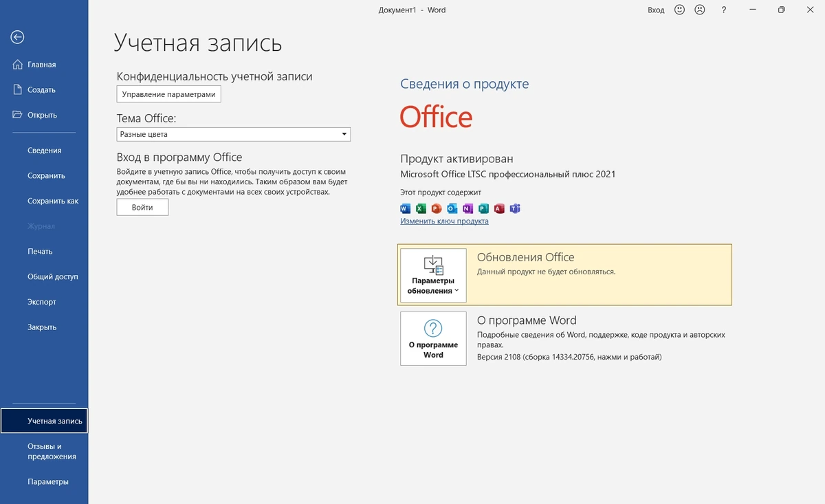Screen dimensions: 825x504
Task: Open help with the question mark icon
Action: pyautogui.click(x=724, y=10)
